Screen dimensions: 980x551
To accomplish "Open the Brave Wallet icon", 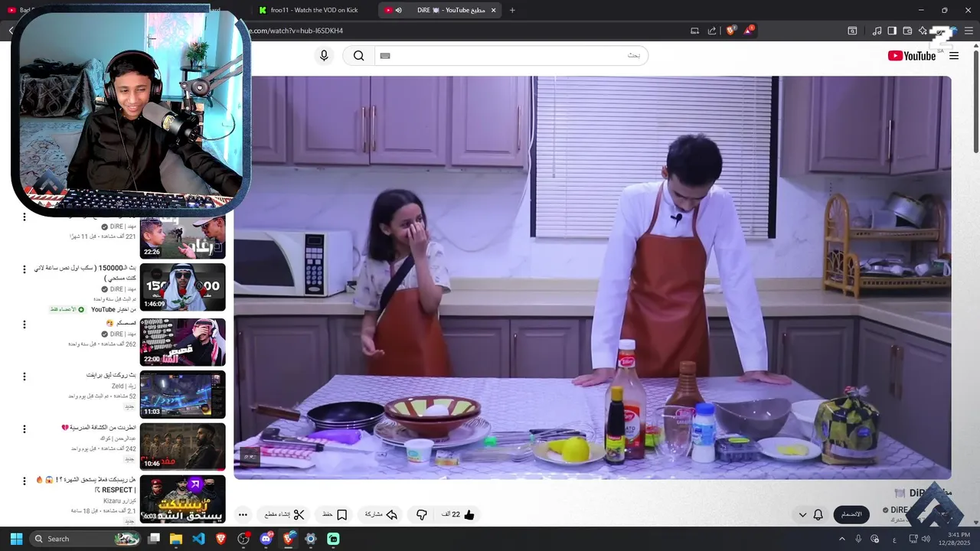I will [907, 31].
